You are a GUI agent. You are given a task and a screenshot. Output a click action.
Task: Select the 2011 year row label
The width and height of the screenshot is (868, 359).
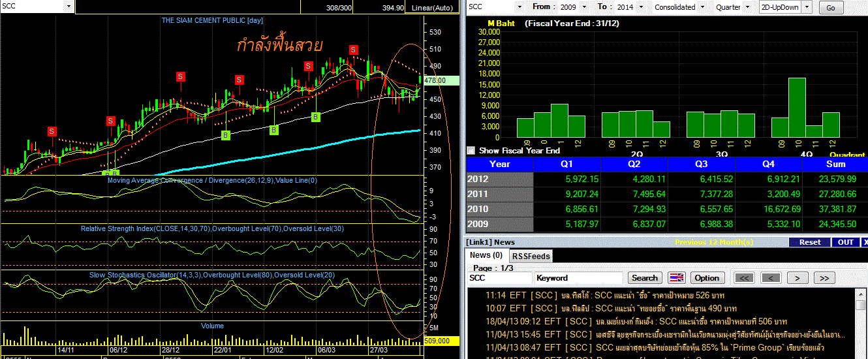(500, 194)
